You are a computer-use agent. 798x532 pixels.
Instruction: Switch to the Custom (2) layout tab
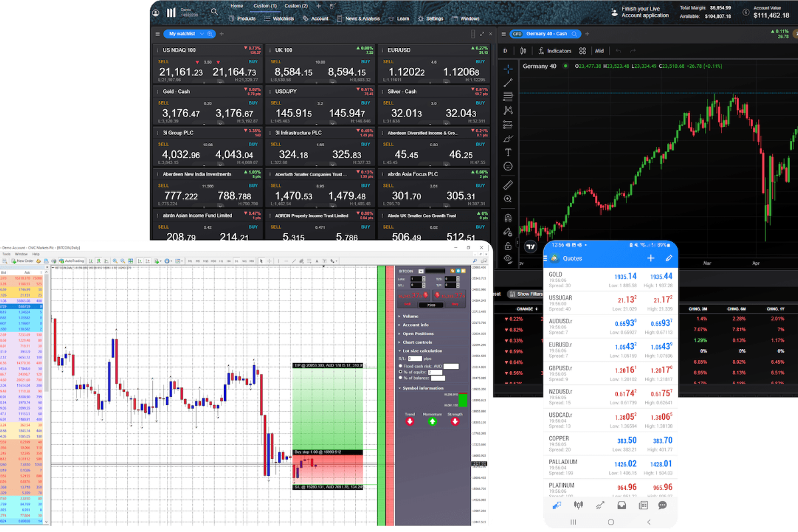[x=295, y=6]
